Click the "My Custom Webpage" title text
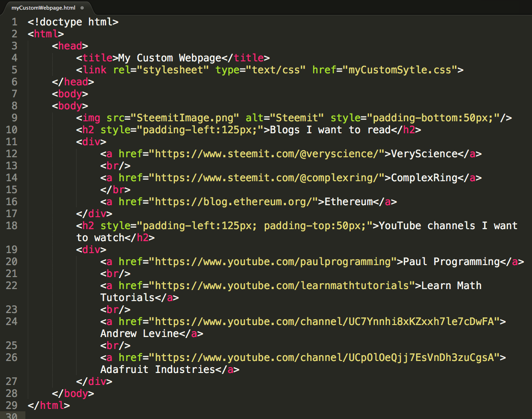This screenshot has width=532, height=419. [170, 58]
